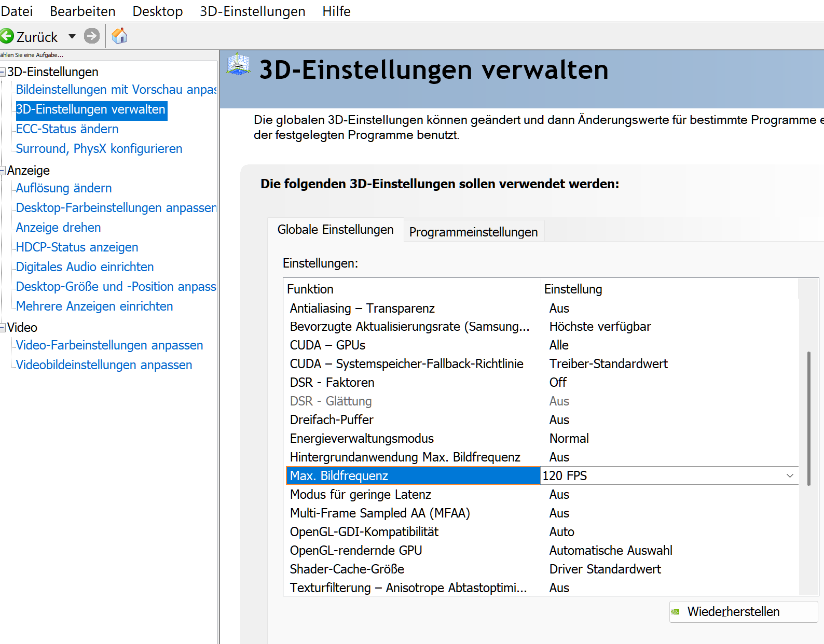Switch to the Programmeinstellungen tab
824x644 pixels.
tap(474, 232)
